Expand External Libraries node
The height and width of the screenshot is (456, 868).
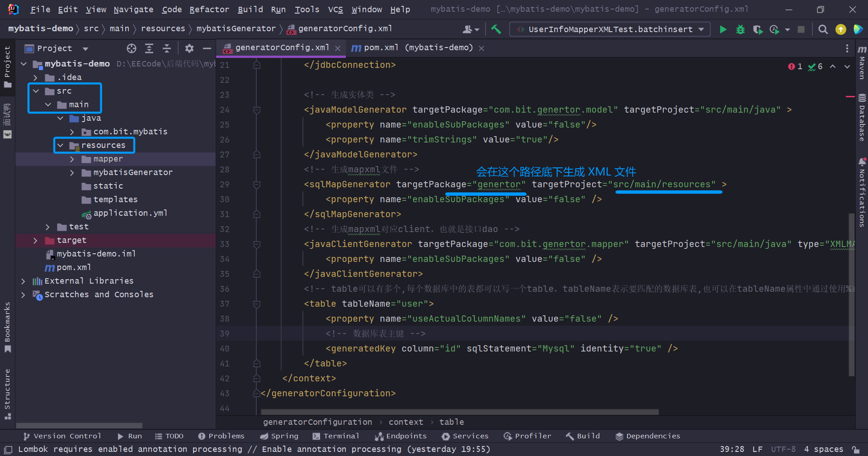point(24,281)
